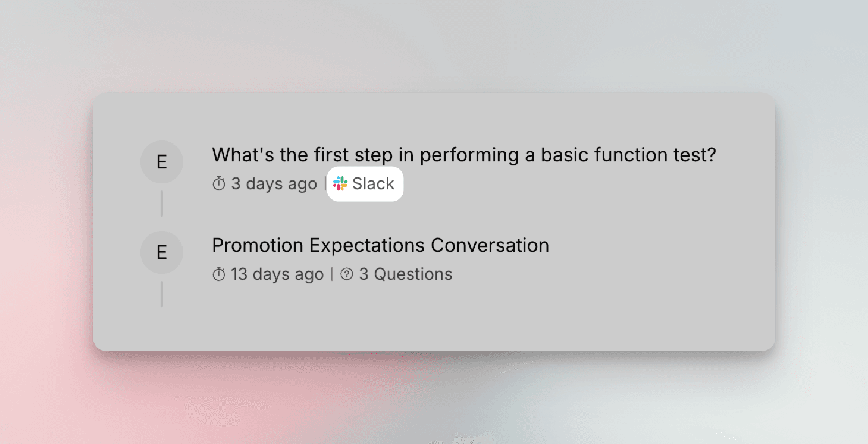Screen dimensions: 868x444
Task: Click the stopwatch icon beside "3 days ago"
Action: click(219, 184)
